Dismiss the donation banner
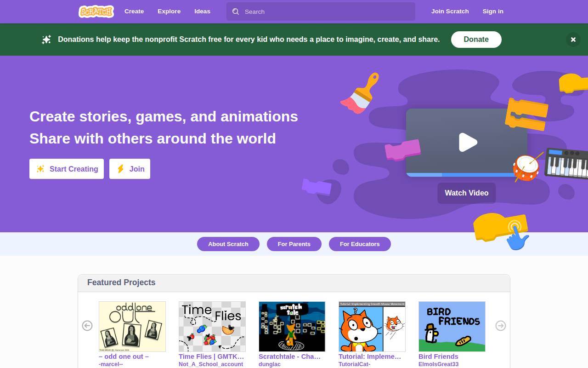 (x=573, y=40)
